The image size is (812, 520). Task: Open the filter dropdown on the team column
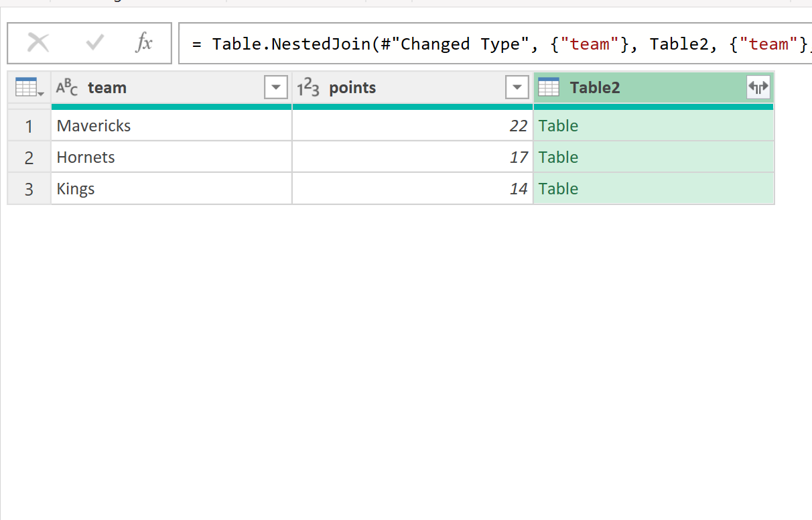pyautogui.click(x=276, y=87)
